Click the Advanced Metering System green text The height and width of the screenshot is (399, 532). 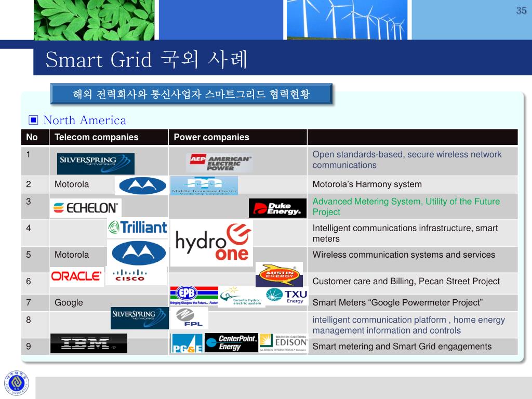(x=406, y=207)
